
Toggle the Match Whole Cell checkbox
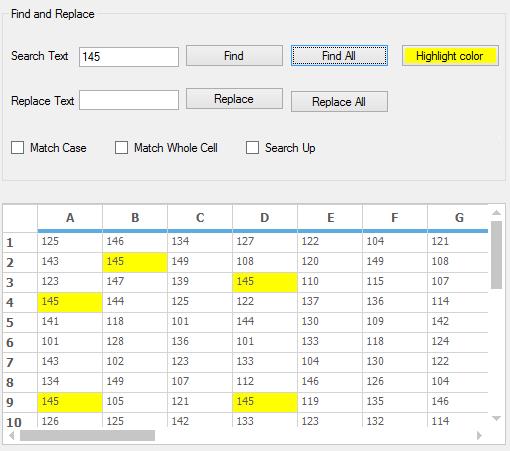[x=121, y=147]
